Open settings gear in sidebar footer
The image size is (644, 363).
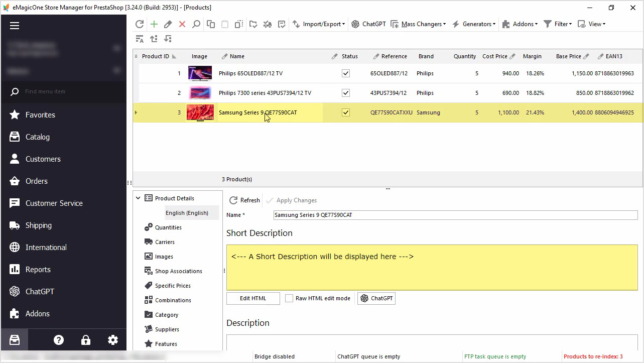pos(113,340)
